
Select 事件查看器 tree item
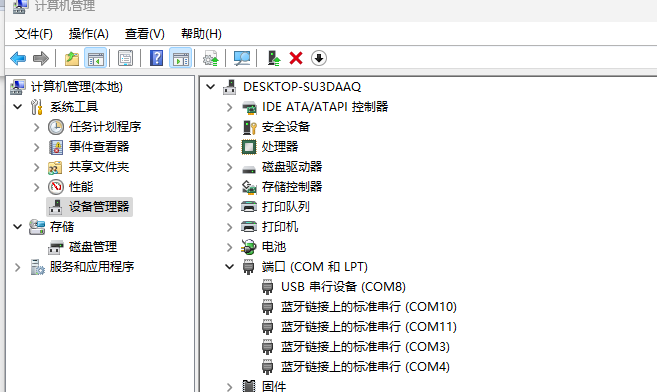click(x=99, y=147)
